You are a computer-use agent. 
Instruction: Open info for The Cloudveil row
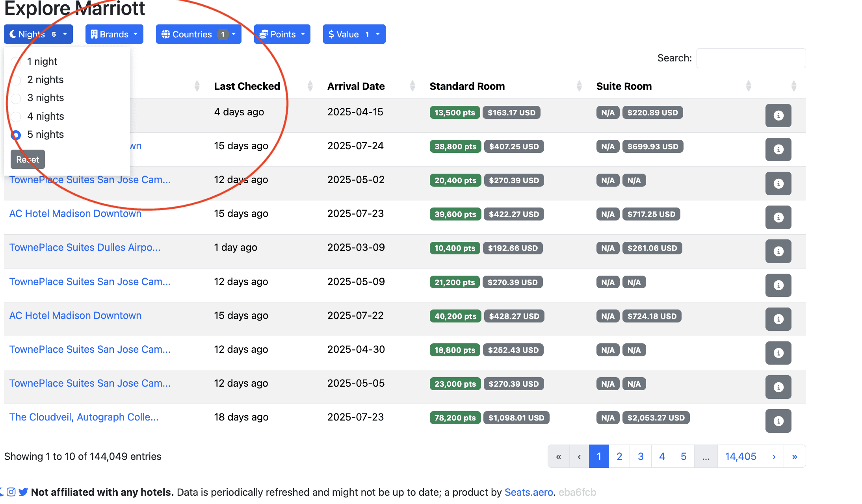(x=778, y=421)
